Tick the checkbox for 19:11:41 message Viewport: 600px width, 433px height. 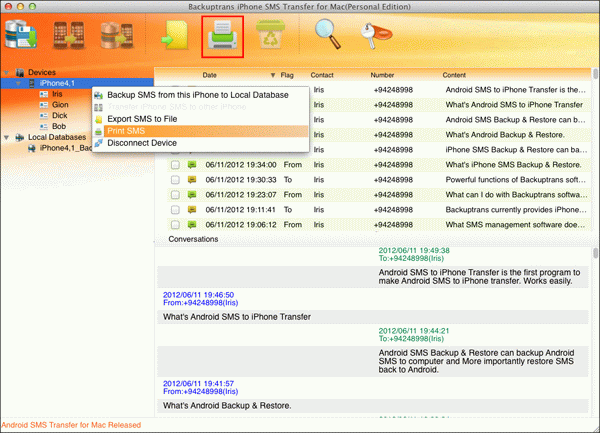tap(175, 210)
